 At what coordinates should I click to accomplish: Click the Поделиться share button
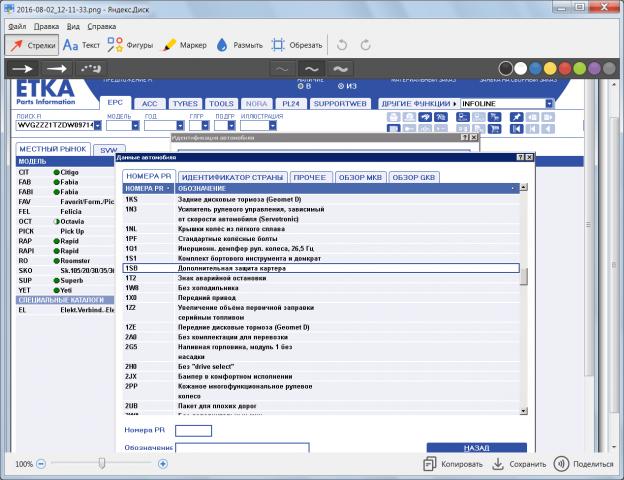click(584, 464)
